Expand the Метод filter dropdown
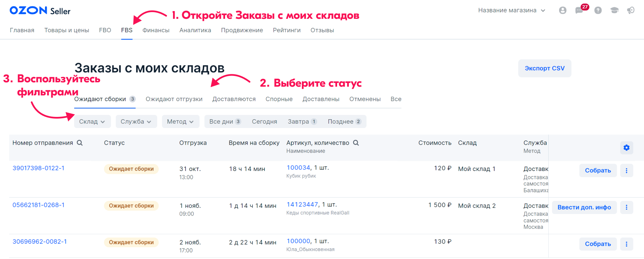 tap(180, 122)
